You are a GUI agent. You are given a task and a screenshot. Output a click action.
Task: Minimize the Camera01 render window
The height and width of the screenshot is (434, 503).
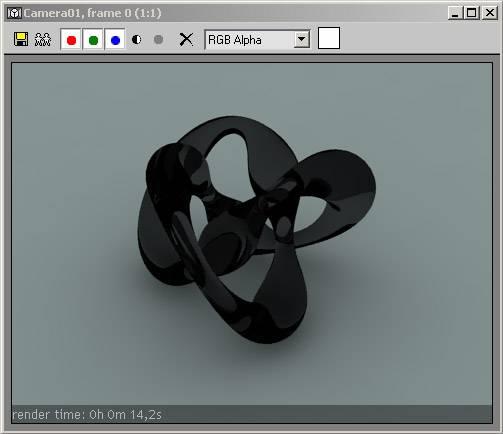pos(455,13)
